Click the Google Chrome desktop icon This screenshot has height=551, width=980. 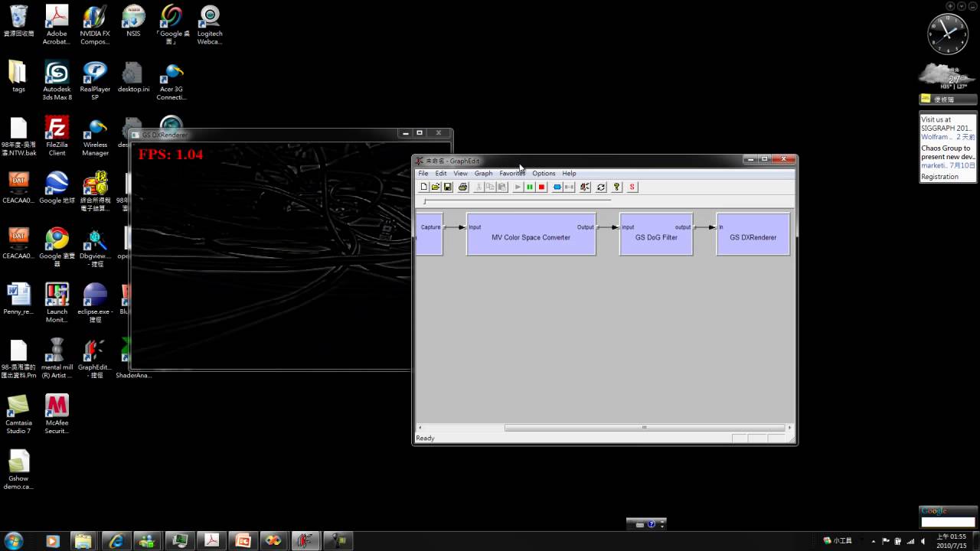(57, 247)
